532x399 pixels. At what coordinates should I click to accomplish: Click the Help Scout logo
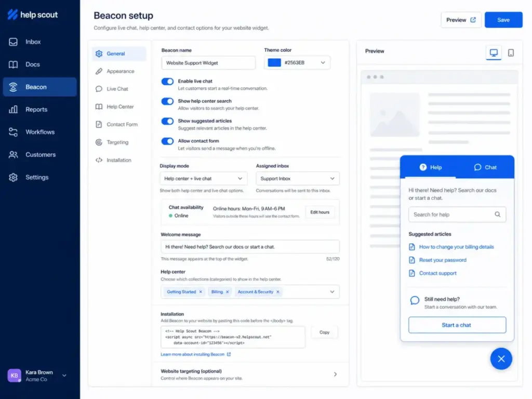[33, 15]
